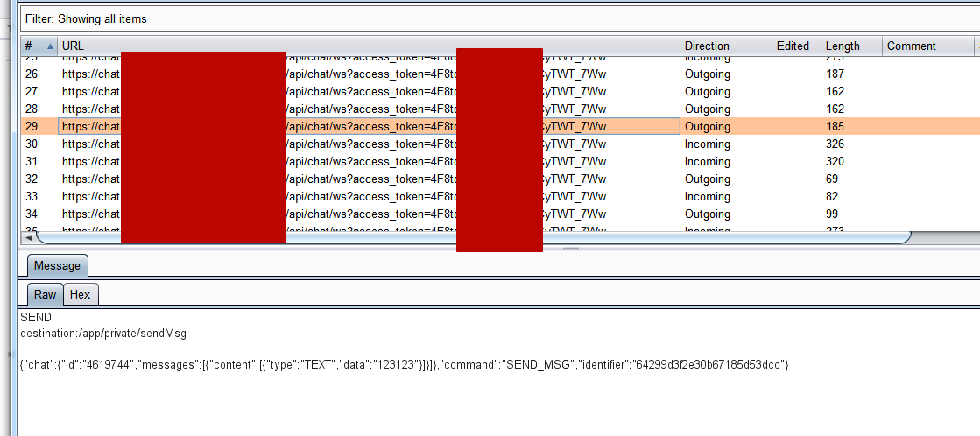Select the Hex view tab

80,295
